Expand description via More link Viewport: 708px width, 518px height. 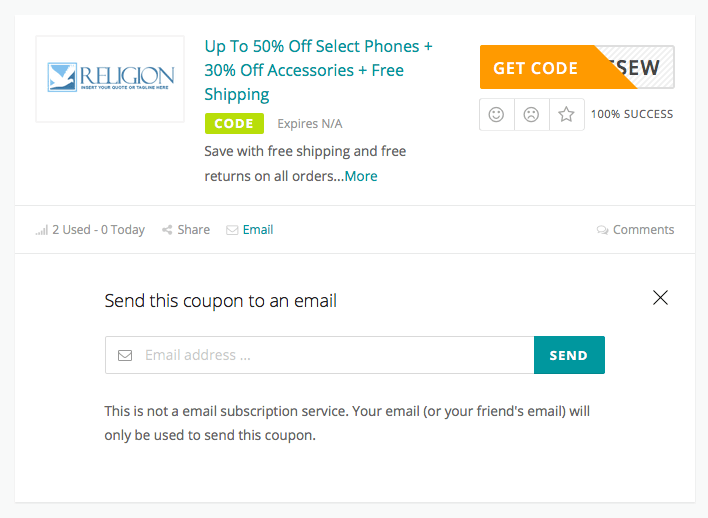point(361,176)
